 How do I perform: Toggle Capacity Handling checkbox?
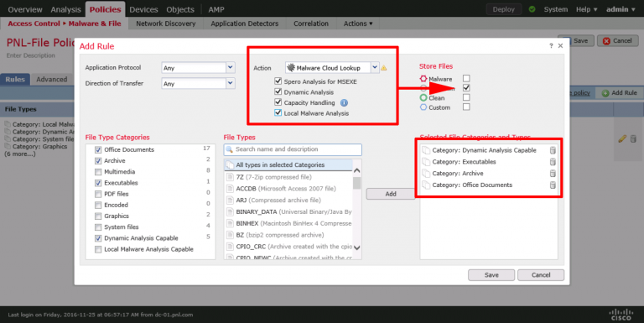tap(278, 102)
